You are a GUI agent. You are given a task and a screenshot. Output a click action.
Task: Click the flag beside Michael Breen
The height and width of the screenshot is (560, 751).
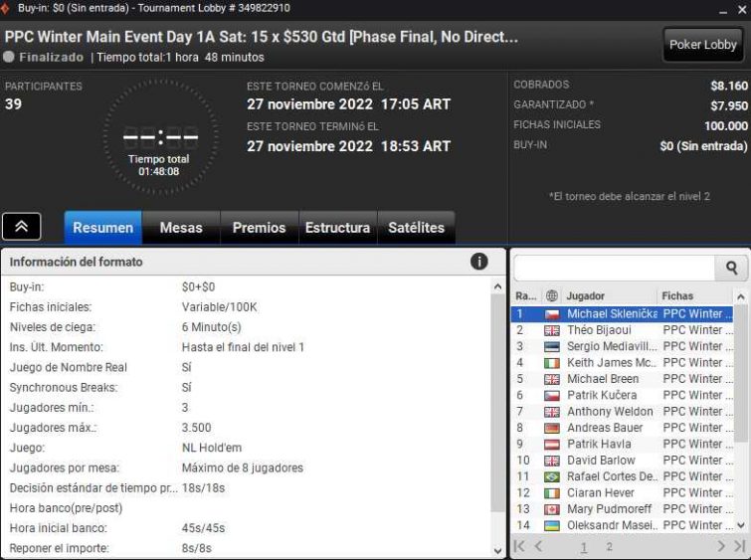click(x=552, y=379)
